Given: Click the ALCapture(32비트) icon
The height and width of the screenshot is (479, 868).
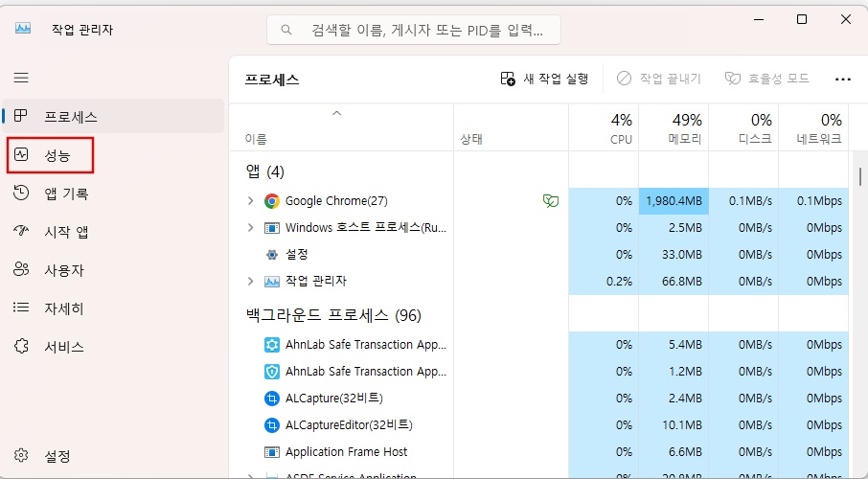Looking at the screenshot, I should (x=271, y=399).
